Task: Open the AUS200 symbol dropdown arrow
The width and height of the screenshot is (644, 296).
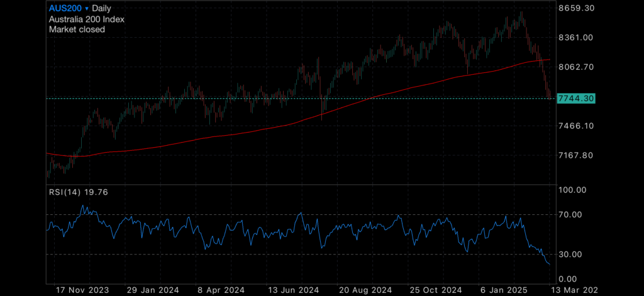Action: [x=87, y=9]
